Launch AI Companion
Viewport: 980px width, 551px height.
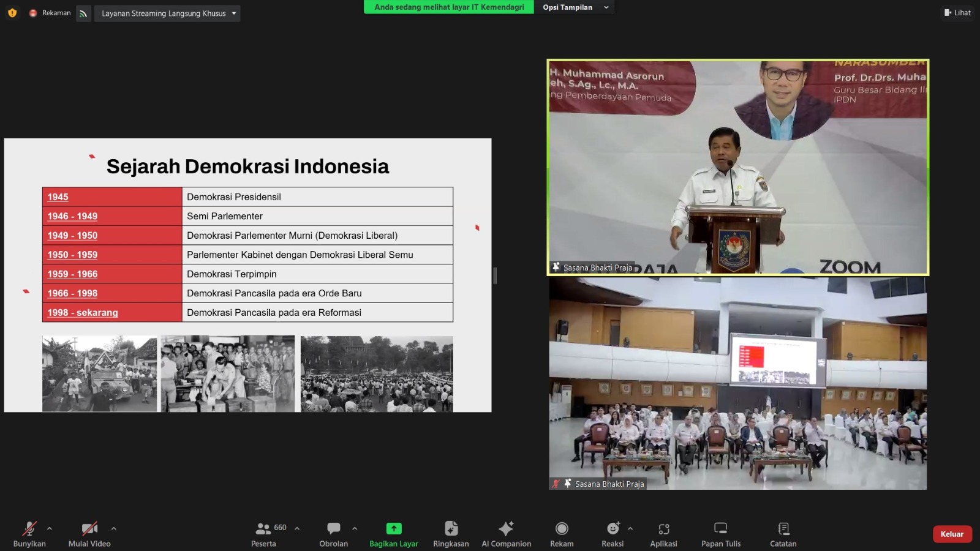pyautogui.click(x=506, y=533)
